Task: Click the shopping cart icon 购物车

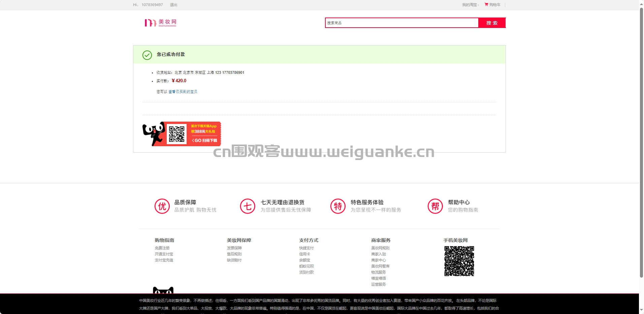Action: pyautogui.click(x=486, y=5)
